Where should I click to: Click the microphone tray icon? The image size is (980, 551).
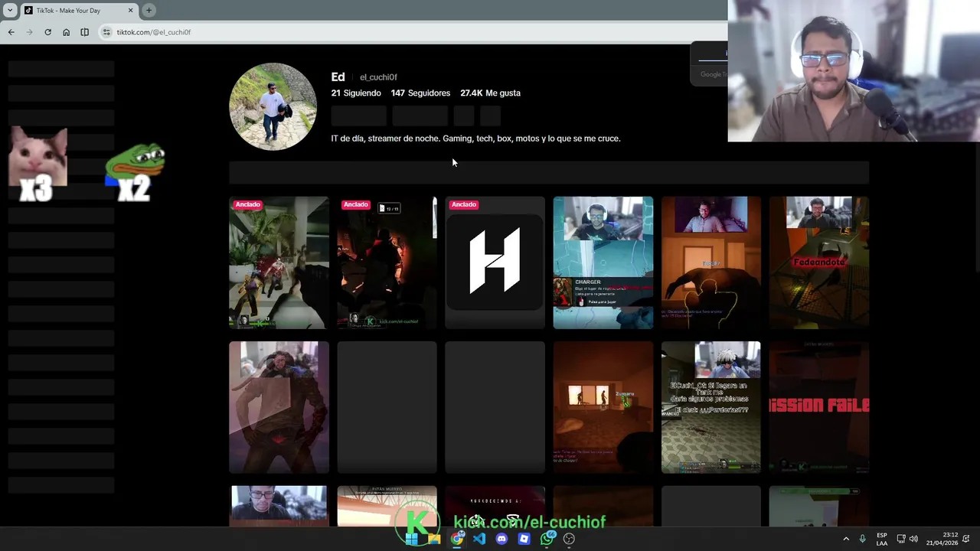pyautogui.click(x=863, y=539)
